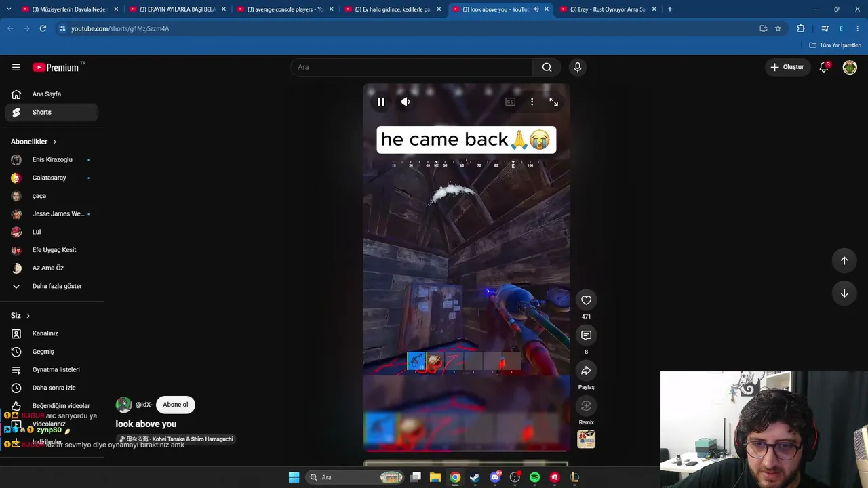This screenshot has width=868, height=488.
Task: Start voice search with the microphone icon
Action: (578, 67)
